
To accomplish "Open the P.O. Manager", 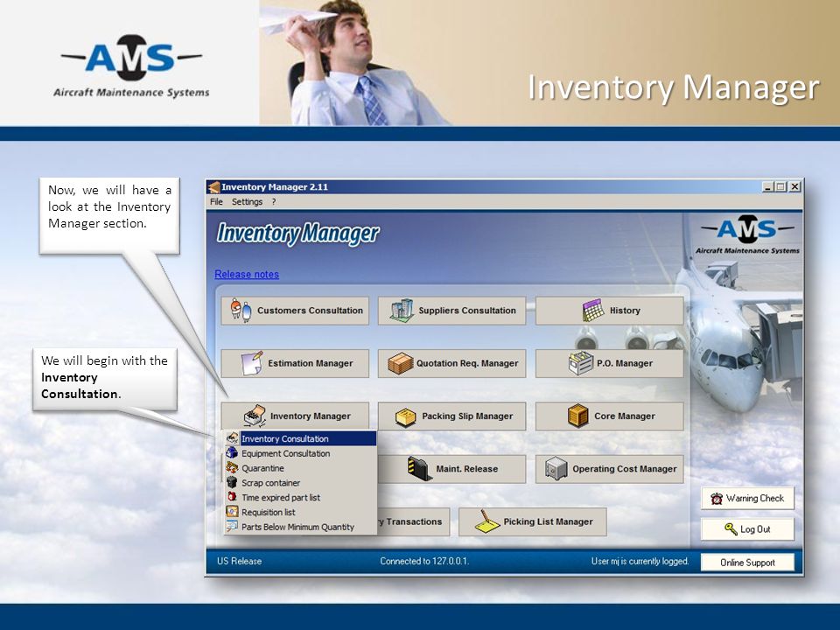I will tap(609, 363).
